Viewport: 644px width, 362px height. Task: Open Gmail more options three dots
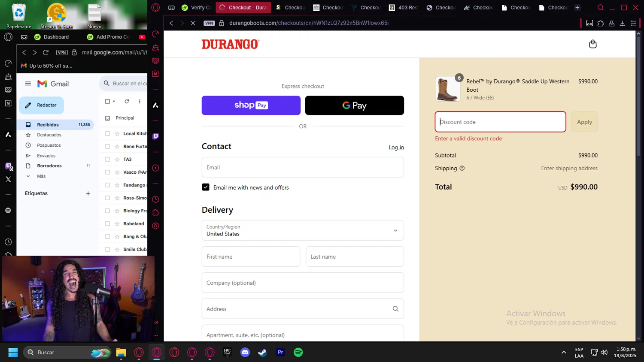[140, 101]
